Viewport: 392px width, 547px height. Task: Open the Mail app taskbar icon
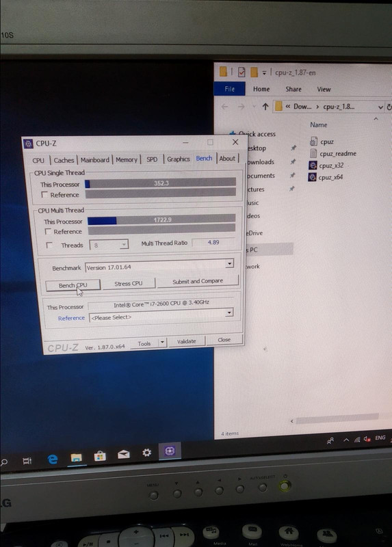(124, 454)
